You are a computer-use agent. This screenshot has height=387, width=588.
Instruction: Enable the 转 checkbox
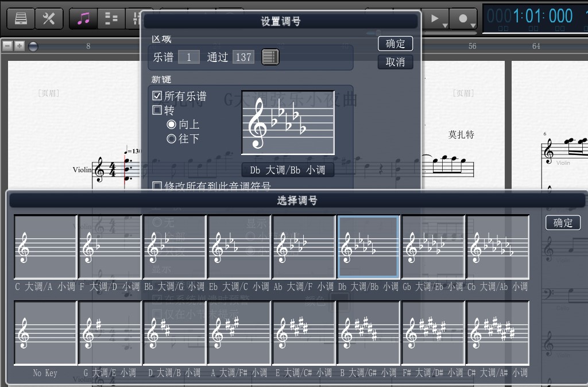tap(156, 110)
